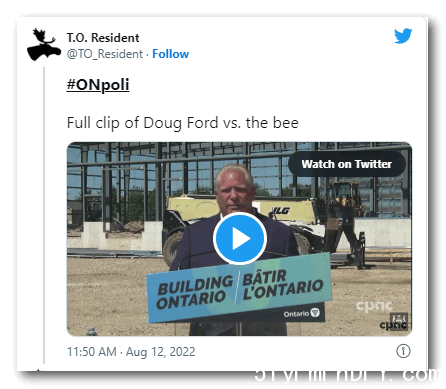
Task: Click the Watch on Twitter button
Action: tap(347, 164)
